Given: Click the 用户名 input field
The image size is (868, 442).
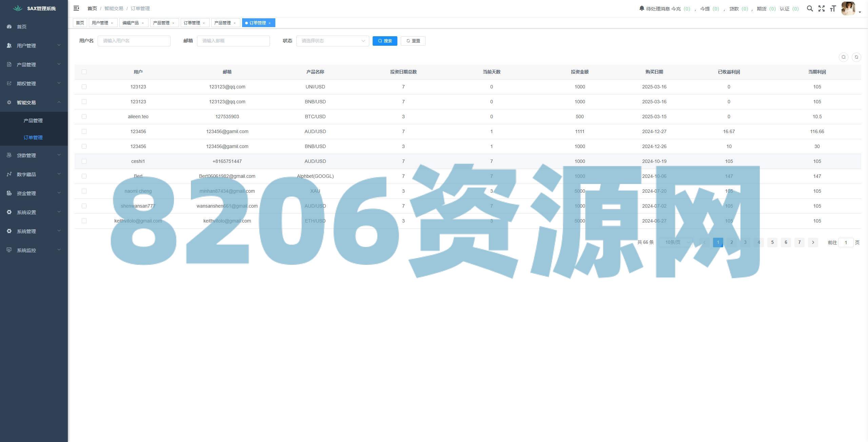Looking at the screenshot, I should coord(134,41).
